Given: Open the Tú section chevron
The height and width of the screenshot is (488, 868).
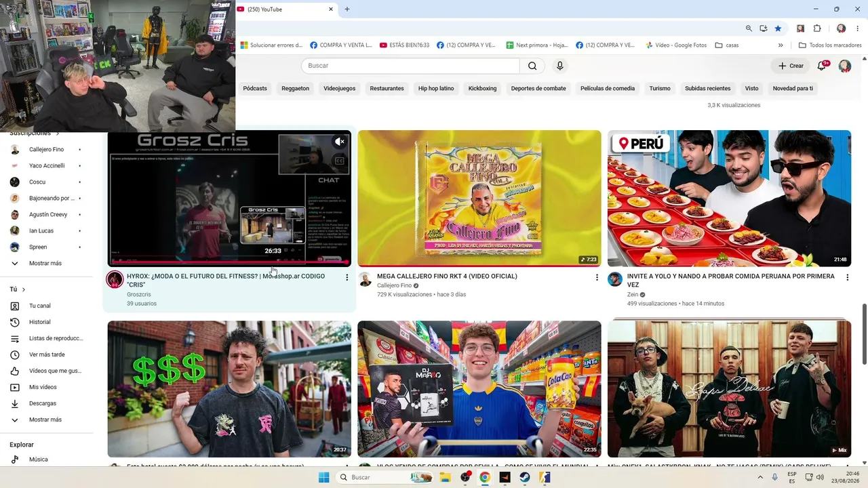Looking at the screenshot, I should [24, 289].
